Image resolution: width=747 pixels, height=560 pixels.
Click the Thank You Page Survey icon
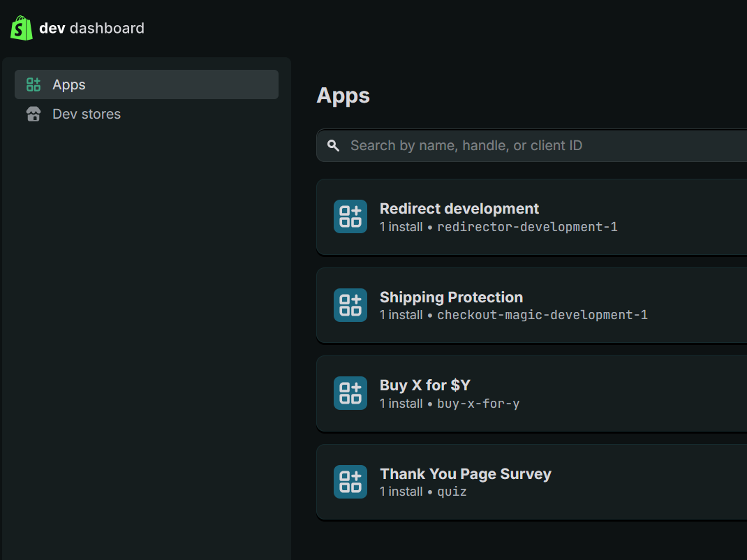[x=350, y=482]
